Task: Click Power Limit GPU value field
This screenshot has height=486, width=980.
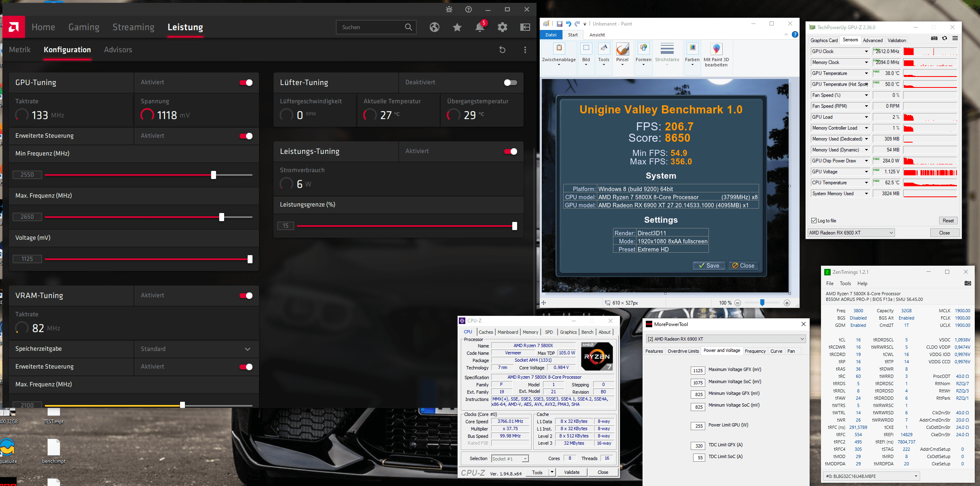Action: click(x=698, y=426)
